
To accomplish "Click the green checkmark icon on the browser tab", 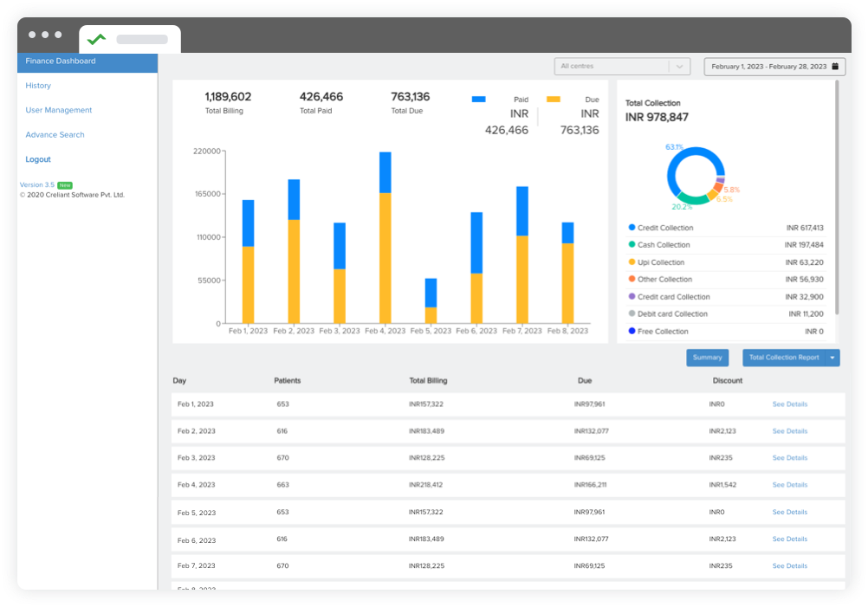I will (x=95, y=39).
